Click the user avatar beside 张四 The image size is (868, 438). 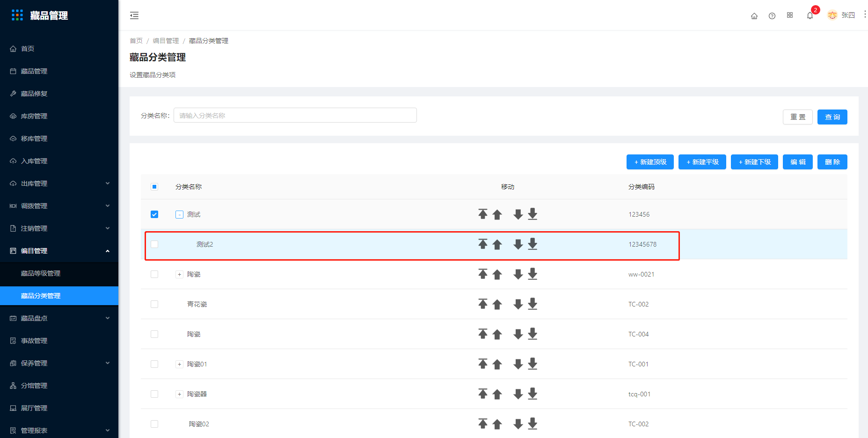tap(832, 15)
